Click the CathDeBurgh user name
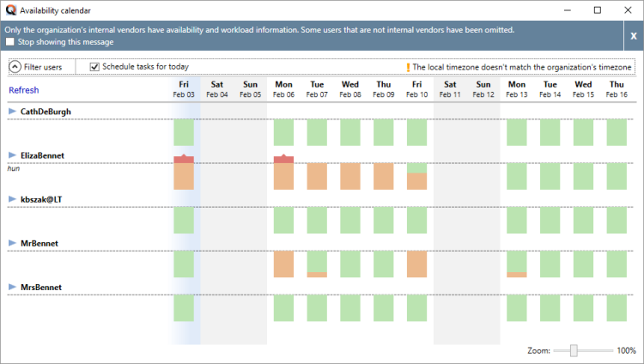Screen dimensions: 644x364 pos(46,112)
